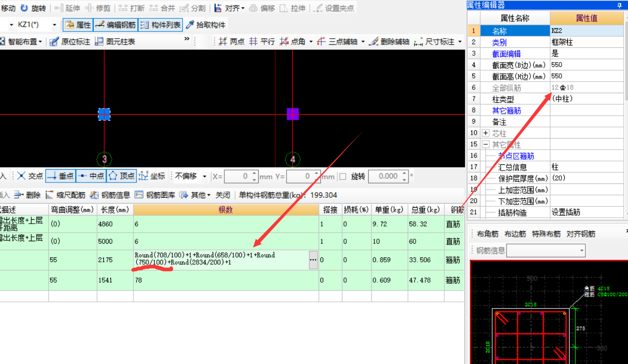Toggle the 顶点 snap option
The image size is (628, 364).
(121, 176)
